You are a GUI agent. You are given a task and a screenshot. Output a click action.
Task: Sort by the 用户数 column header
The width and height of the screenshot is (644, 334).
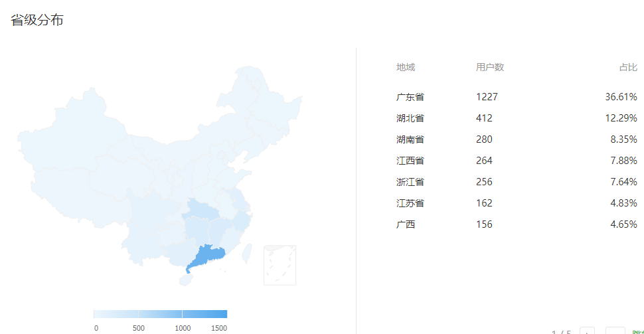[x=490, y=67]
